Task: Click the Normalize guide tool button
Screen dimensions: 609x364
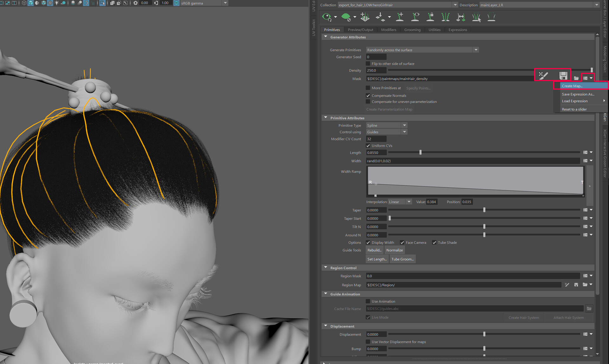Action: tap(394, 250)
